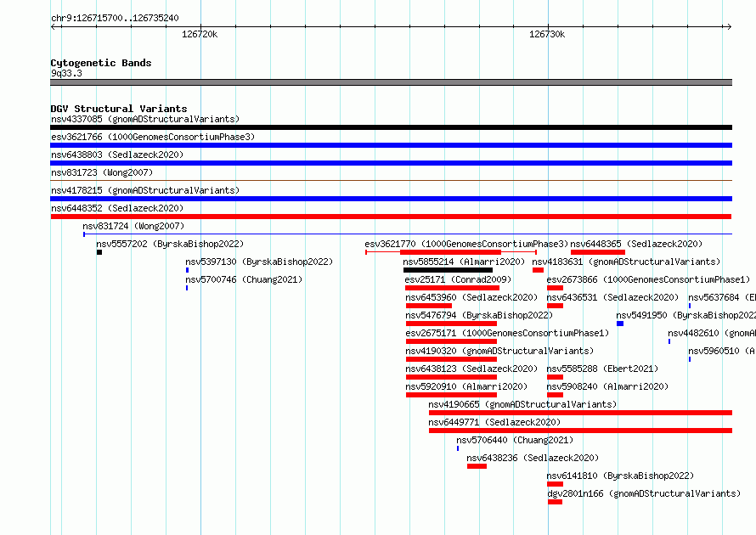Click the nsv5557202 ByrskaBishop2022 label
This screenshot has height=535, width=756.
[170, 244]
